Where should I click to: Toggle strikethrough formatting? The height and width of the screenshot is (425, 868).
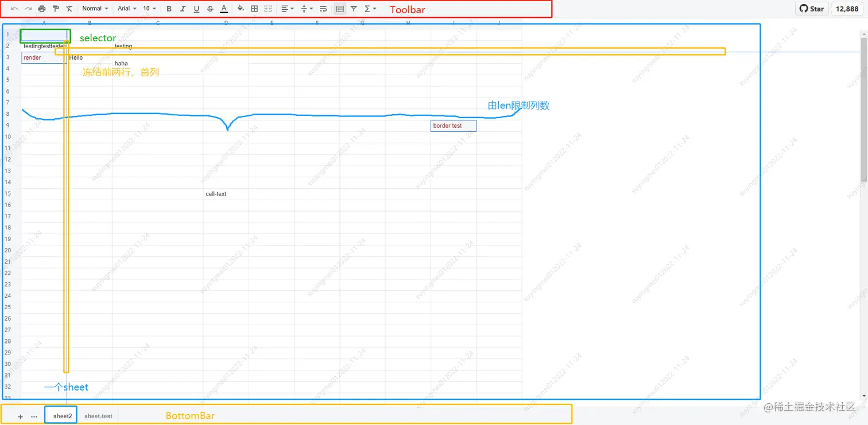(x=210, y=9)
